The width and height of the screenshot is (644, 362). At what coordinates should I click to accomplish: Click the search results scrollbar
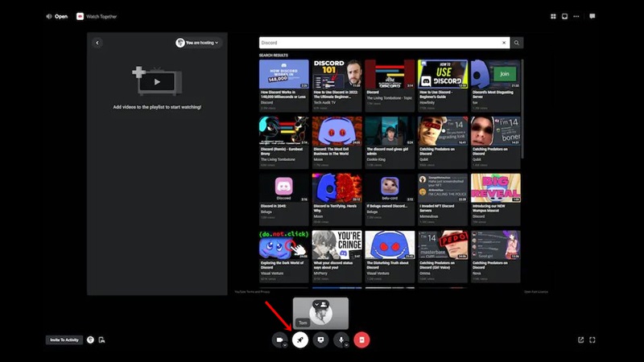pyautogui.click(x=522, y=109)
